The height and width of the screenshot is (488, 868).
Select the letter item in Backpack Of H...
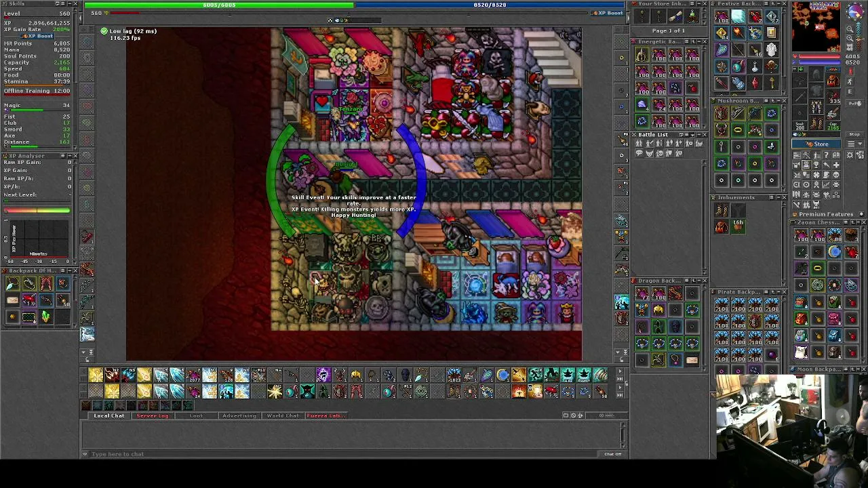pyautogui.click(x=12, y=300)
